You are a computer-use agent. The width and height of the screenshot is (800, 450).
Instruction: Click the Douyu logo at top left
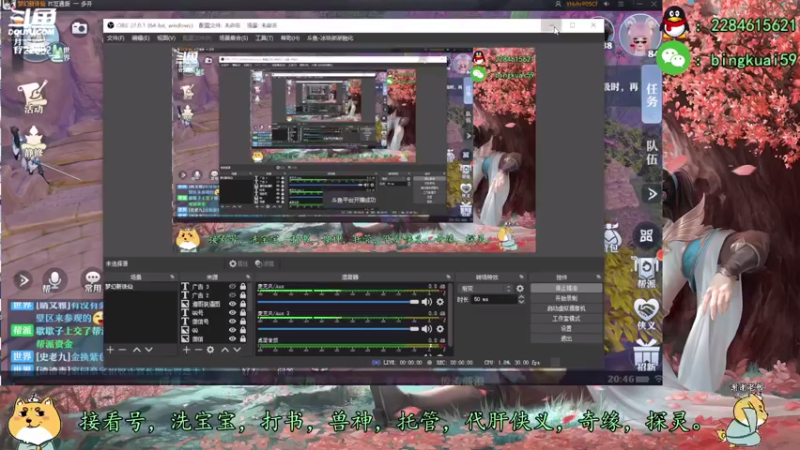[32, 24]
